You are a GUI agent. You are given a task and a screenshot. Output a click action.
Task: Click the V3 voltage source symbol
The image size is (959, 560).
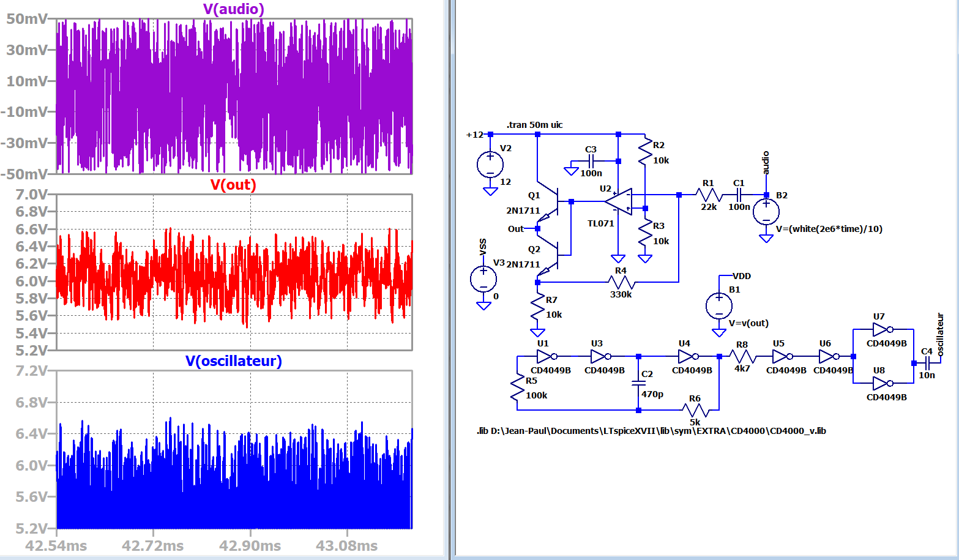483,279
